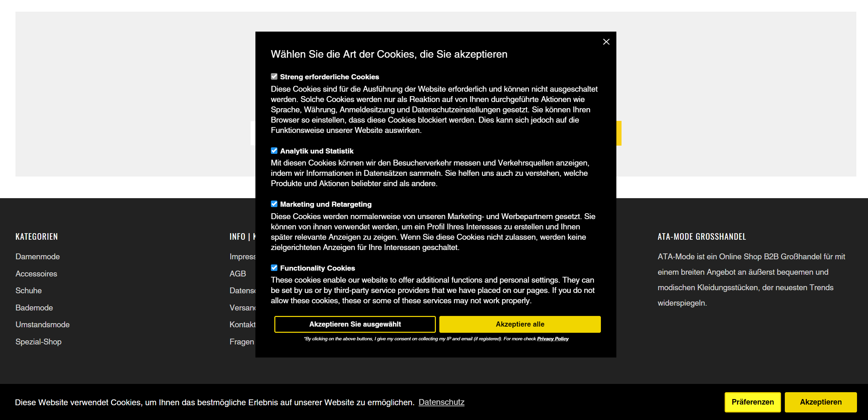Viewport: 868px width, 420px height.
Task: Click the Streng erforderliche Cookies label
Action: [330, 77]
